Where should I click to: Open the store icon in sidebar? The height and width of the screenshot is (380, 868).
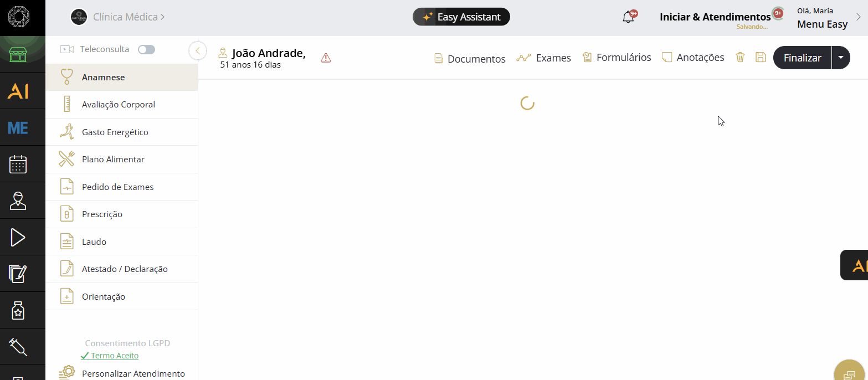click(18, 55)
